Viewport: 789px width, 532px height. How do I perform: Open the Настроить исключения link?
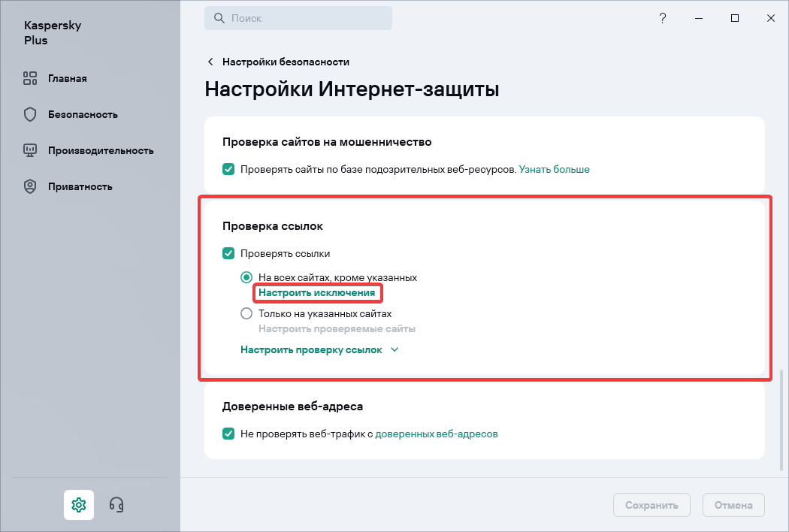[x=316, y=292]
